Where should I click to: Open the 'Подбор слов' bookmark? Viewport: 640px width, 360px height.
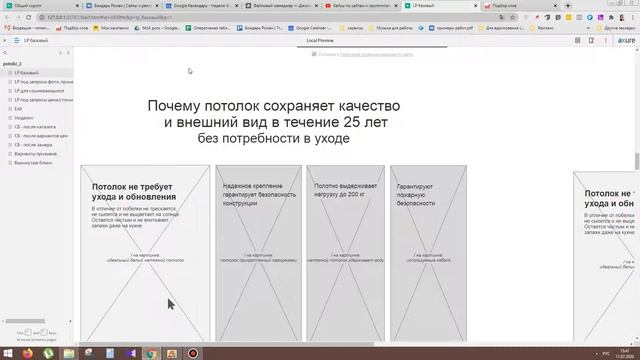coord(72,28)
